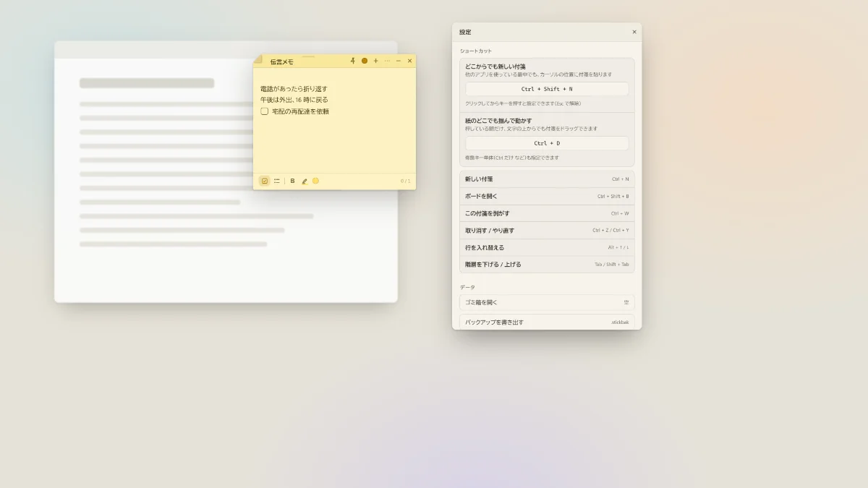Viewport: 868px width, 488px height.
Task: Select the 新しい付箋 shortcut row
Action: [547, 179]
